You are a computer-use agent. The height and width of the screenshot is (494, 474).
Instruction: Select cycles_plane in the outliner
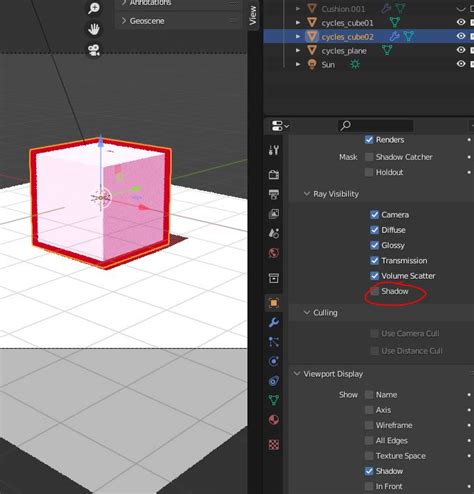(344, 51)
